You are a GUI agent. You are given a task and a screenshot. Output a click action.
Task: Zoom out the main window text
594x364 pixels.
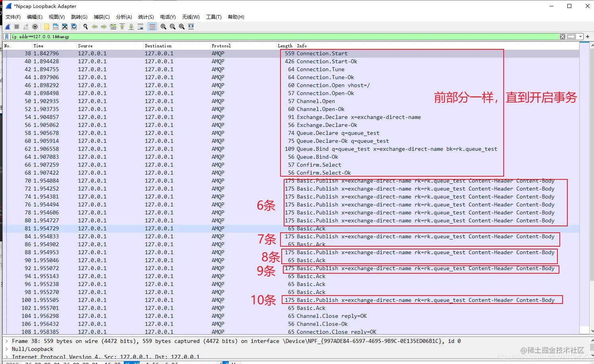point(173,27)
